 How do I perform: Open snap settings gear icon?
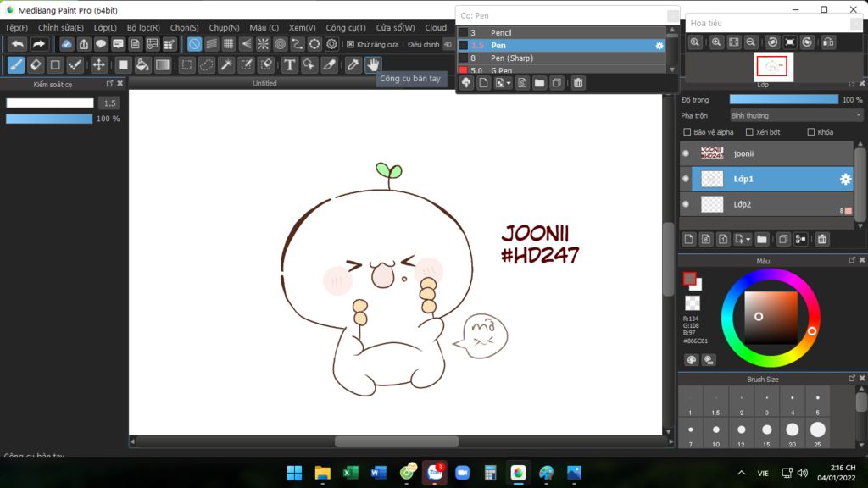[331, 44]
